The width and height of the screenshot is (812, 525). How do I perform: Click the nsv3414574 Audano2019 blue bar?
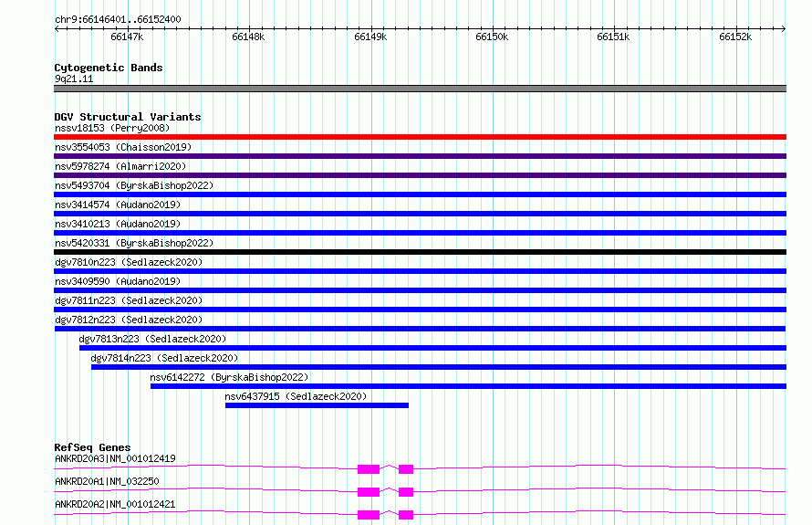click(420, 214)
